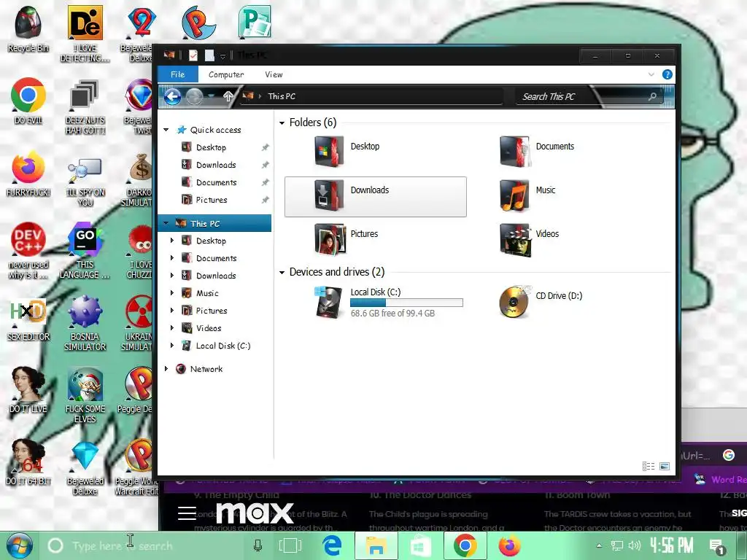The height and width of the screenshot is (560, 747).
Task: Expand Local Disk (C:) node in tree
Action: point(172,345)
